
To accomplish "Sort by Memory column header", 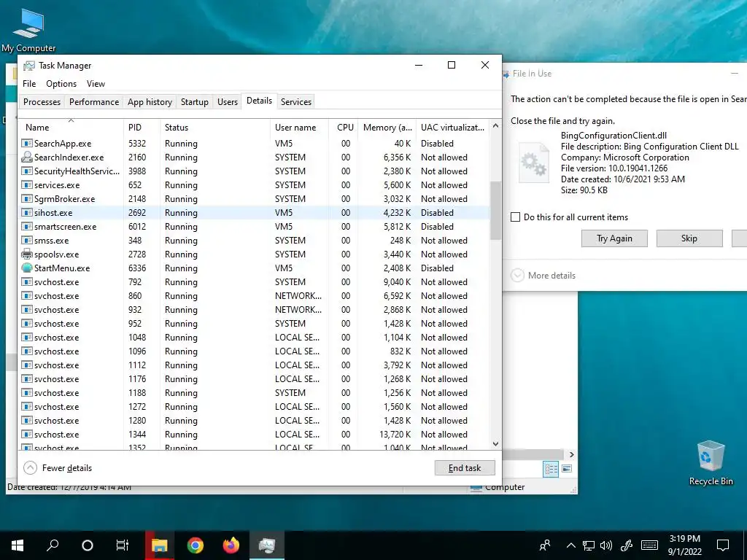I will tap(387, 127).
